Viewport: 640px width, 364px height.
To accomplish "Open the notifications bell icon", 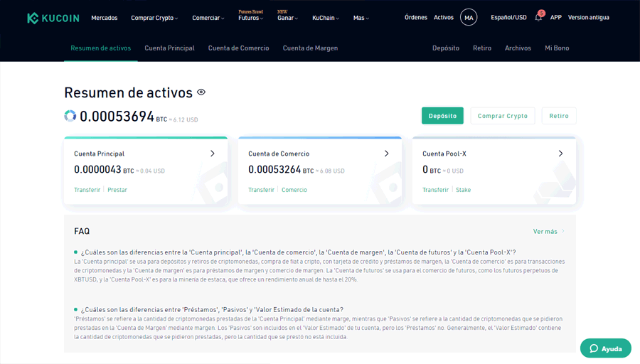I will pos(538,18).
